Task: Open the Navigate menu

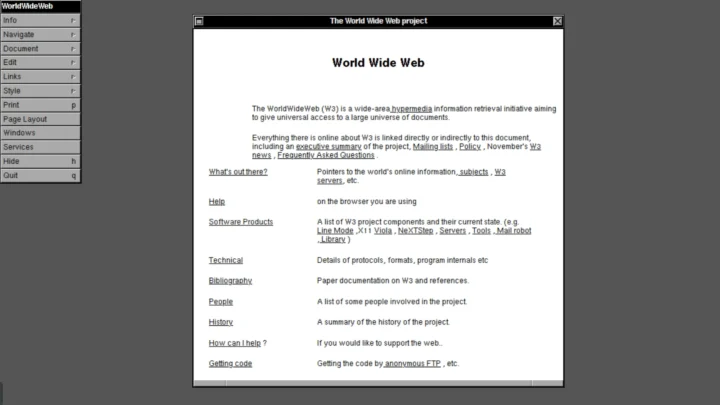Action: click(x=40, y=34)
